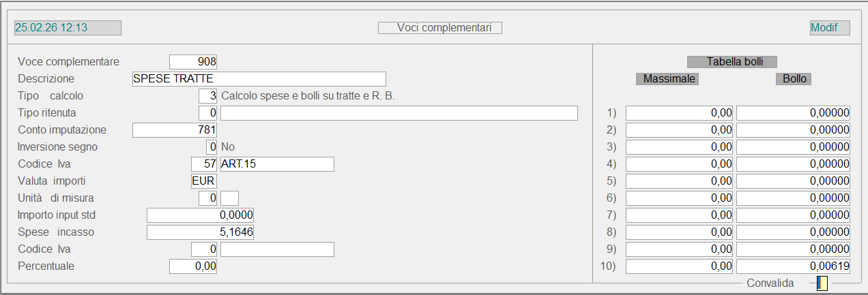Image resolution: width=868 pixels, height=295 pixels.
Task: Click the Voci complementari title button
Action: point(440,28)
